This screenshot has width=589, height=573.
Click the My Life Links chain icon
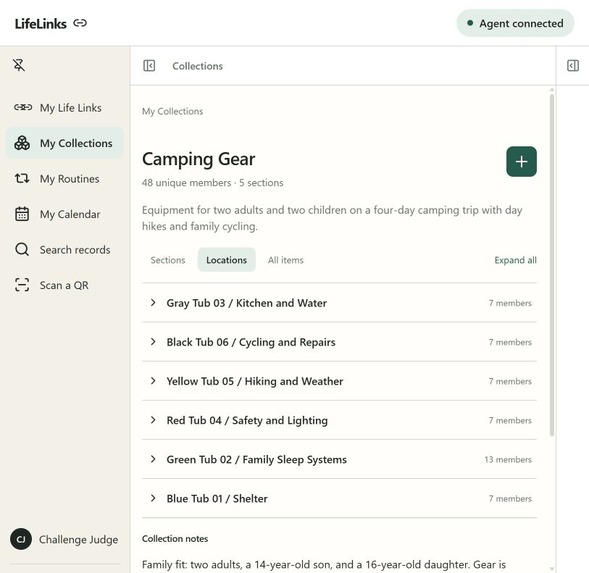[x=23, y=107]
